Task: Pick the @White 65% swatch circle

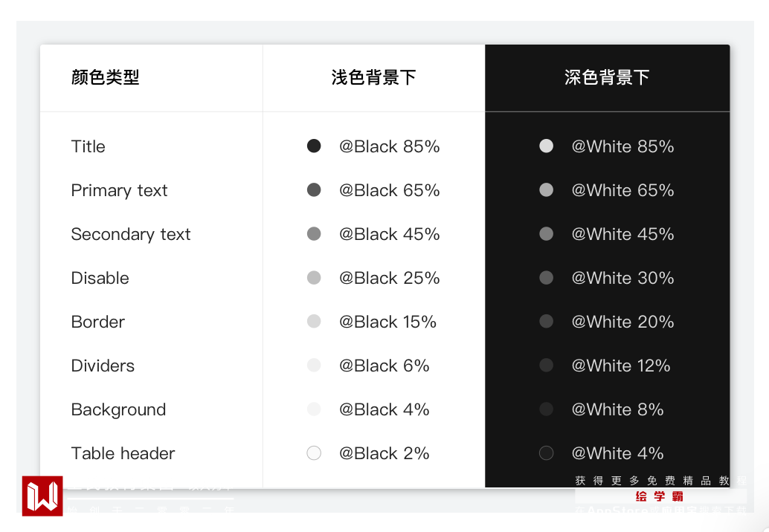Action: (x=547, y=190)
